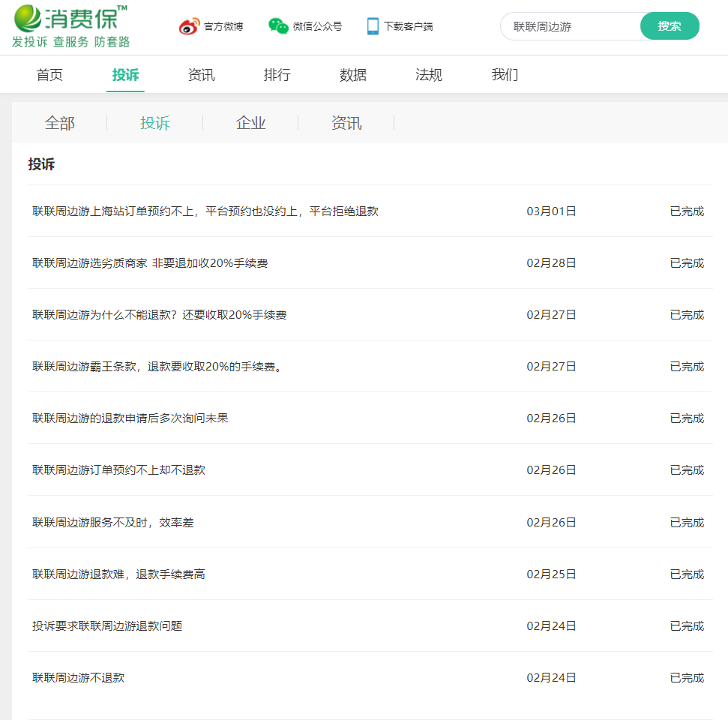Switch to the 全部 filter tab

pyautogui.click(x=59, y=123)
